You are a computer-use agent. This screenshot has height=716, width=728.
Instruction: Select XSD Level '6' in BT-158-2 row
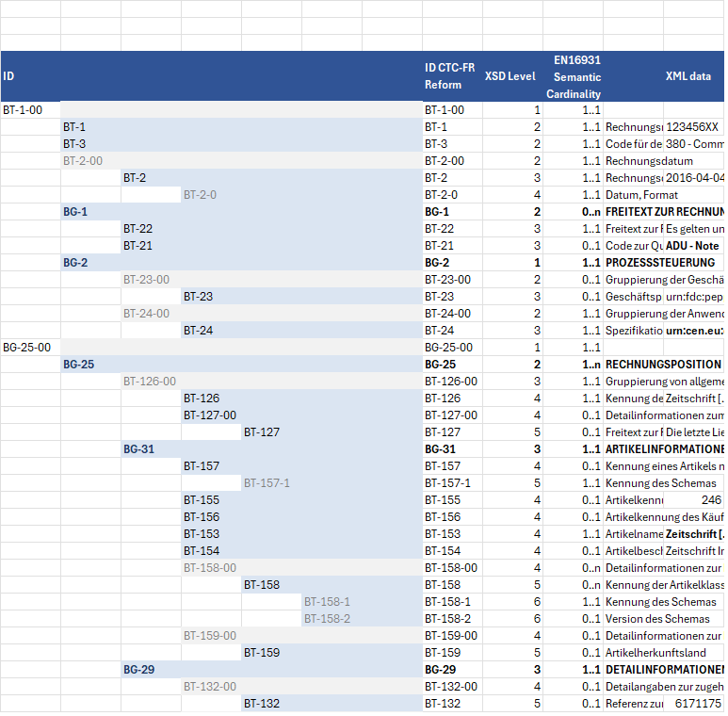click(512, 618)
